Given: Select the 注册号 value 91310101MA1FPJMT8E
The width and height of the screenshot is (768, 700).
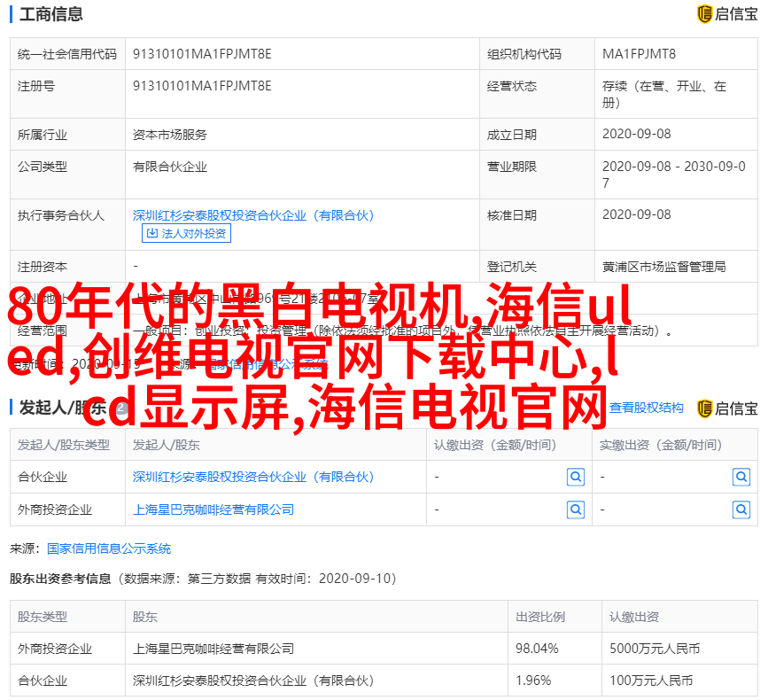Looking at the screenshot, I should (202, 86).
